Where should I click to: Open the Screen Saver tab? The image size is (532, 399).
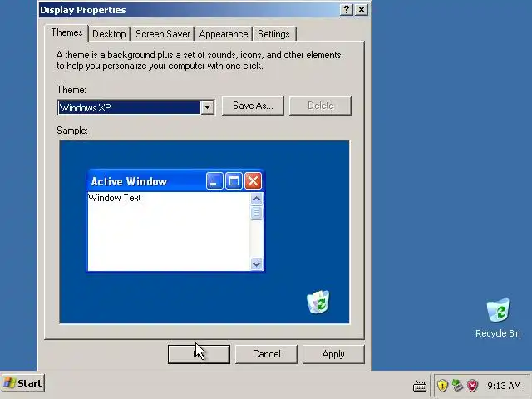click(x=163, y=34)
